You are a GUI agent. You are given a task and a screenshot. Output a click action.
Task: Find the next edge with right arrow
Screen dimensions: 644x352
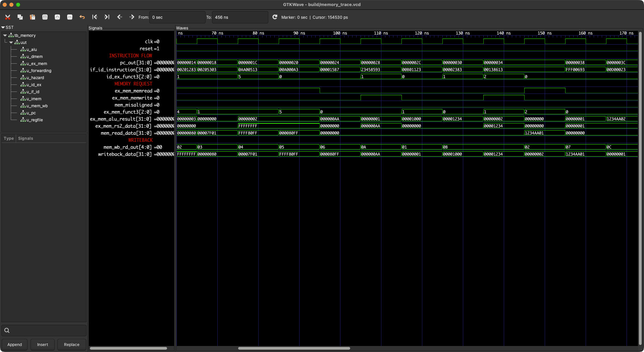132,17
